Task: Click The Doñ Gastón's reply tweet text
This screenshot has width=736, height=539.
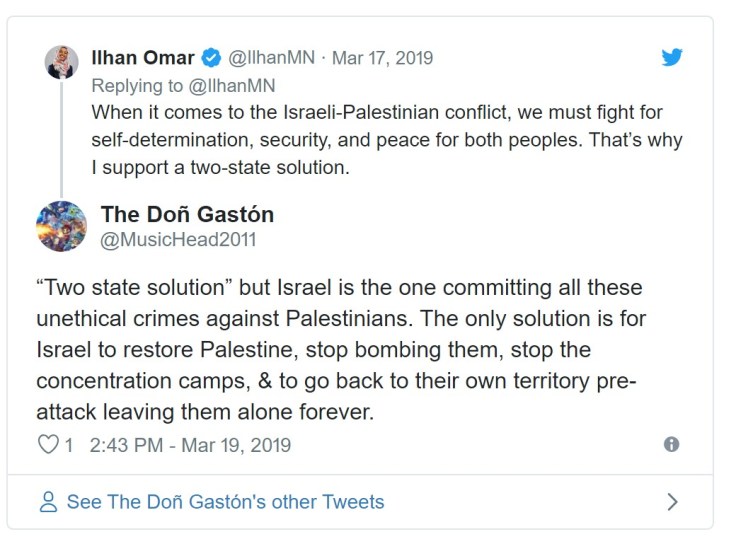Action: point(340,350)
